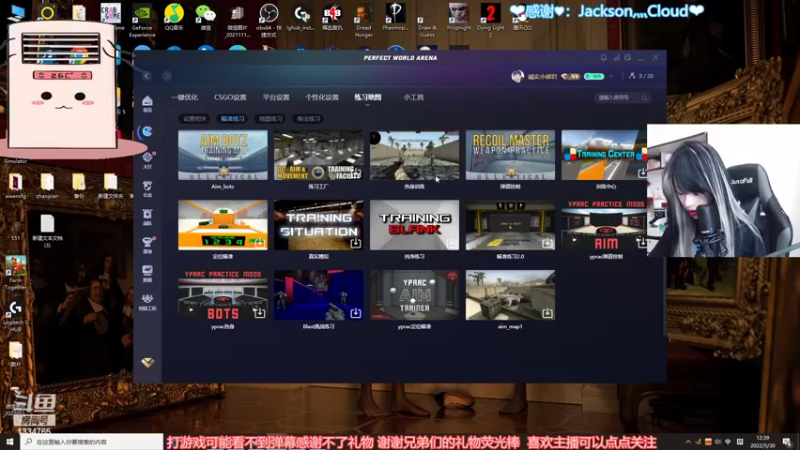The width and height of the screenshot is (800, 450).
Task: Open the Aim Botz training map card
Action: [222, 155]
